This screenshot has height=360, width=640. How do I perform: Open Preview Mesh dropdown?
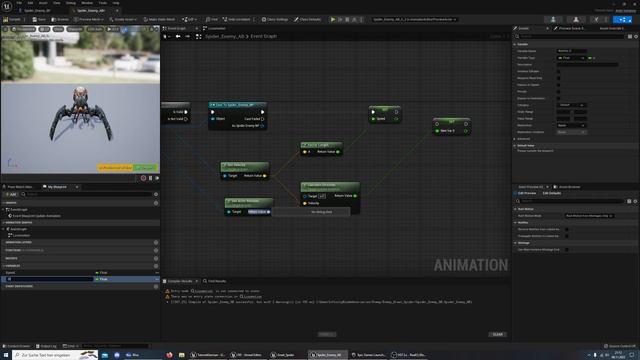pyautogui.click(x=89, y=19)
